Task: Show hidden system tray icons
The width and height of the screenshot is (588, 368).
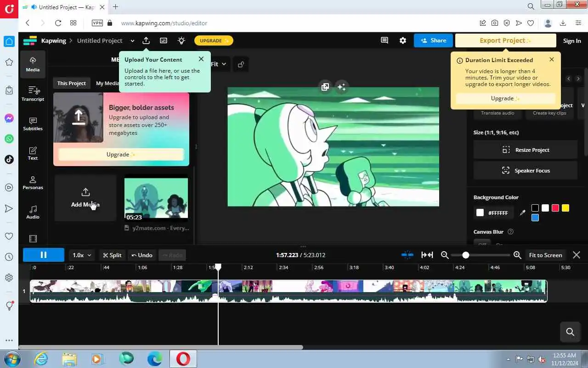Action: coord(509,359)
